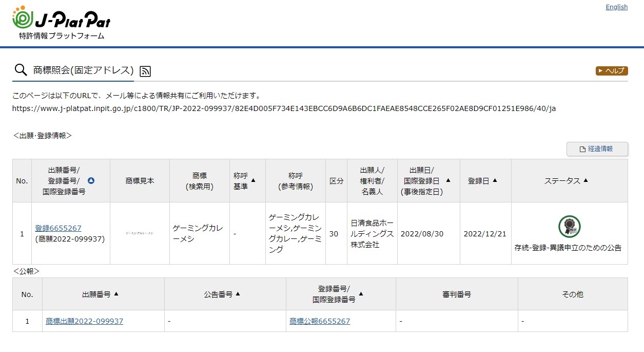The width and height of the screenshot is (644, 352).
Task: Click application number (商願2022-099937) text
Action: coord(70,239)
